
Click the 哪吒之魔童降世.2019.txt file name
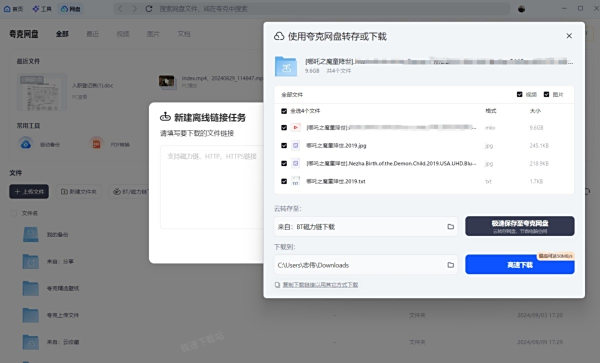tap(336, 181)
